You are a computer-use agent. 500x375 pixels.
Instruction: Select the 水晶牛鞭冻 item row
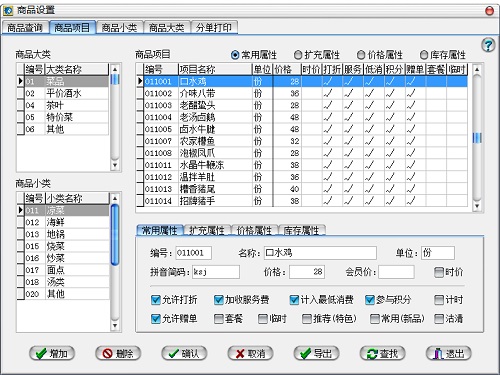point(302,165)
